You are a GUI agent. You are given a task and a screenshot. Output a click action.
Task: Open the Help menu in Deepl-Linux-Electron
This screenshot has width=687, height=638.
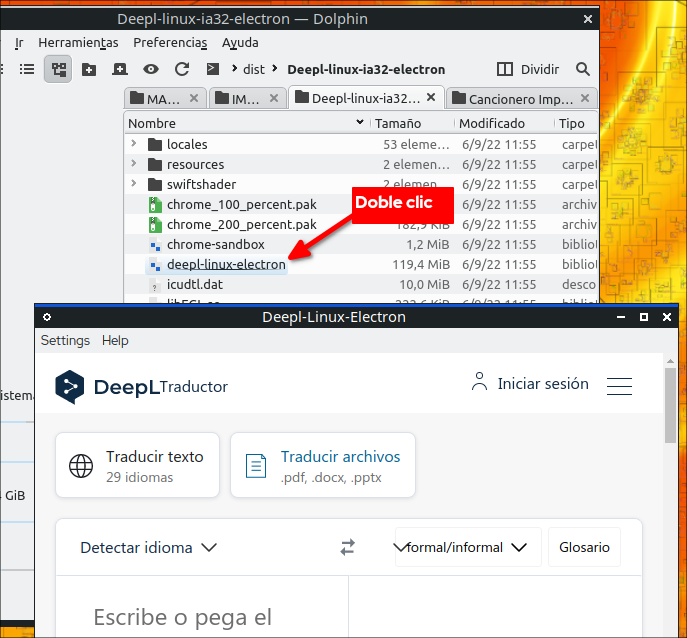click(115, 340)
